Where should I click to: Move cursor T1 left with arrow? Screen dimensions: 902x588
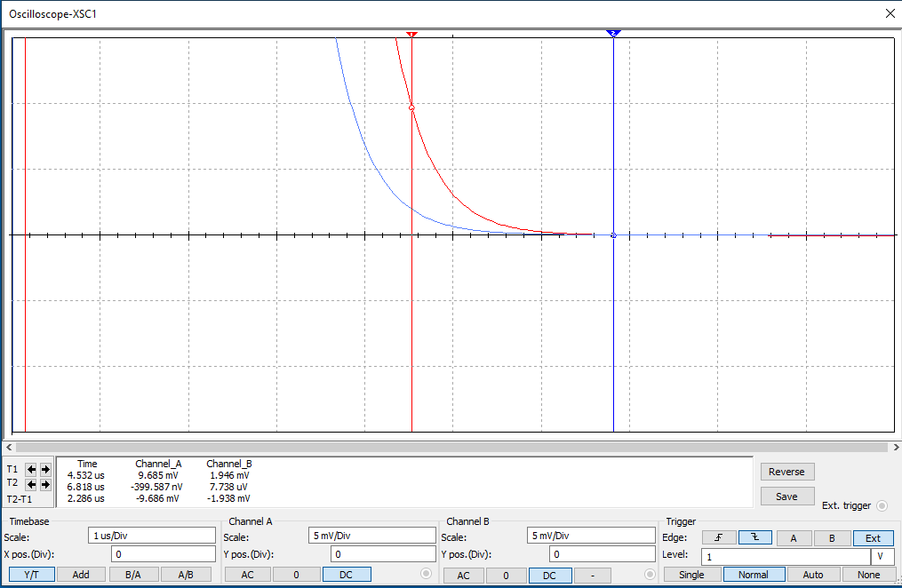(x=32, y=469)
